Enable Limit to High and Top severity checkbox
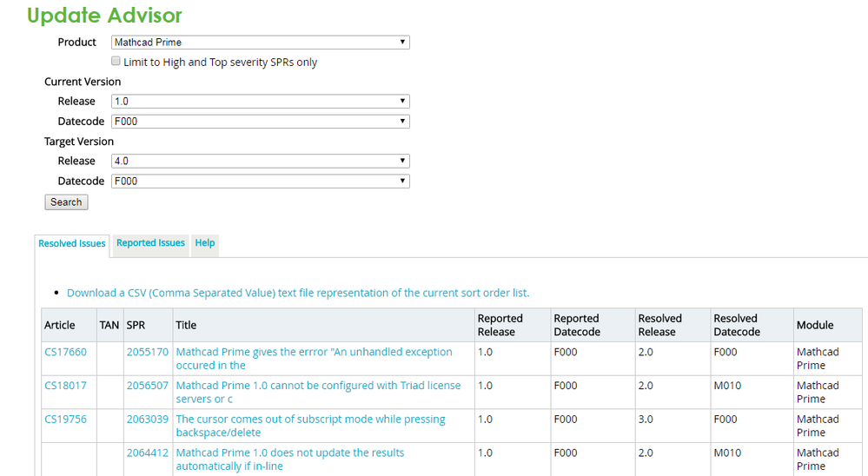868x476 pixels. point(116,62)
